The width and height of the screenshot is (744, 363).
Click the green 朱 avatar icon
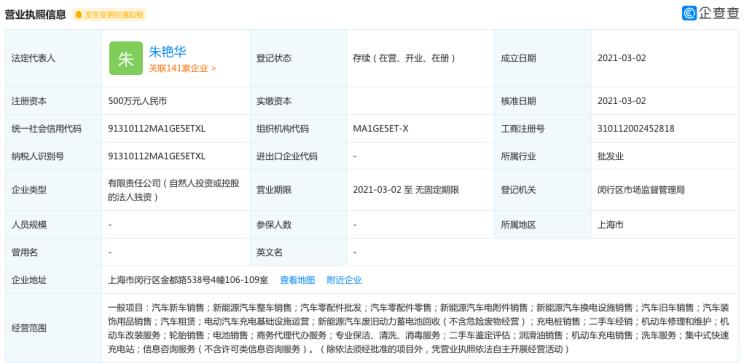[x=126, y=58]
